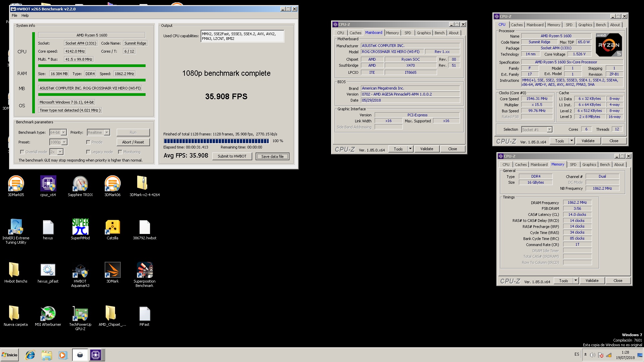Enable the Monitoring checkbox
The image size is (644, 362).
[x=120, y=152]
